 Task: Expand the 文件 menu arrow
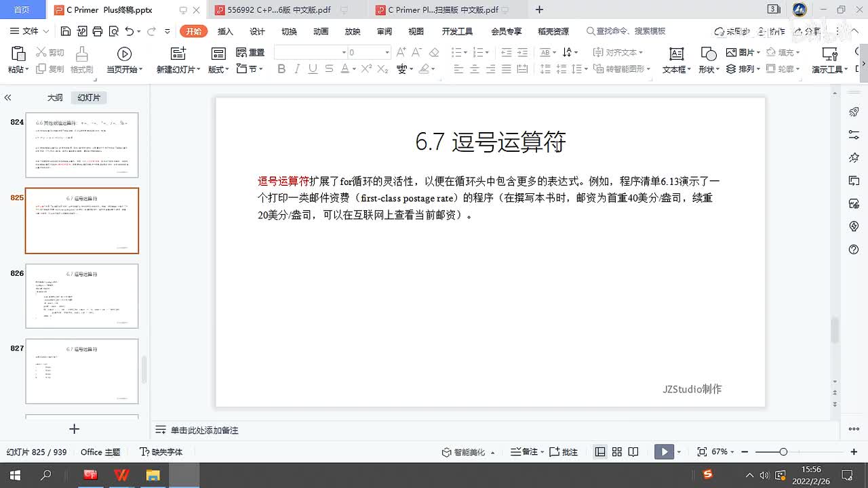coord(45,31)
